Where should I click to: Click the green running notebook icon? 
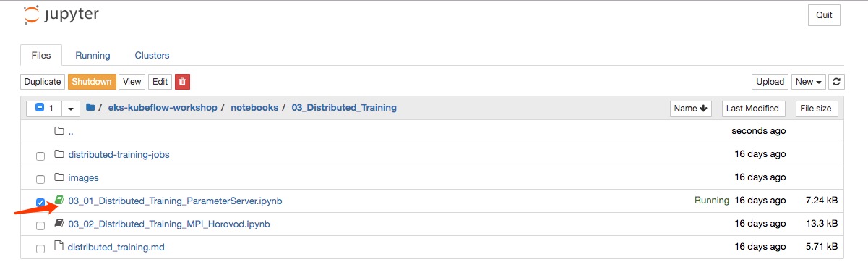point(60,201)
